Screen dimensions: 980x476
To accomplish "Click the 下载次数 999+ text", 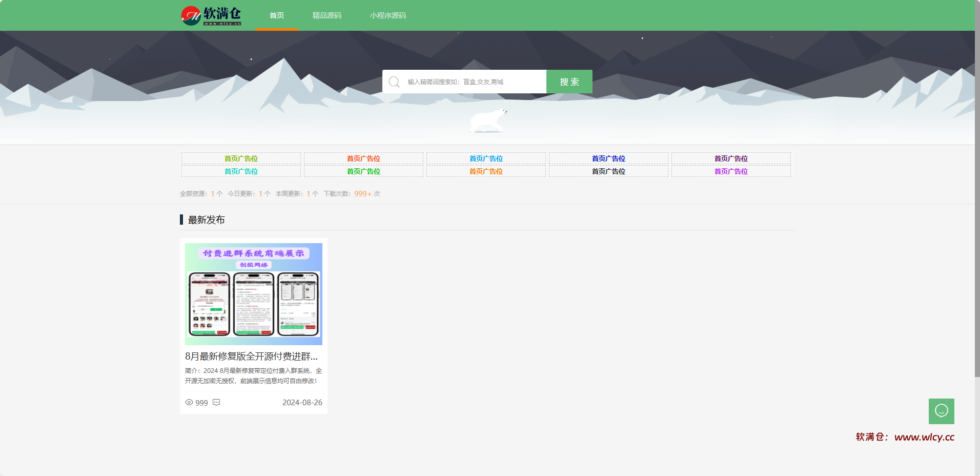I will [352, 194].
